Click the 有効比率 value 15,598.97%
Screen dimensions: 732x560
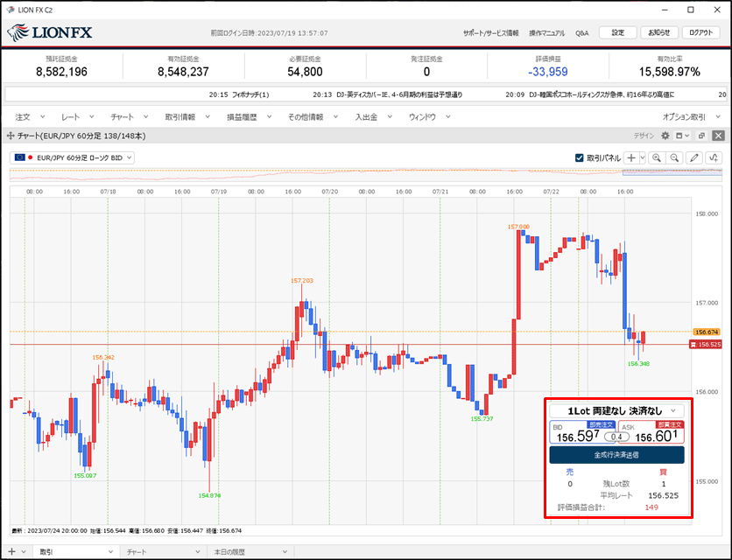(670, 72)
